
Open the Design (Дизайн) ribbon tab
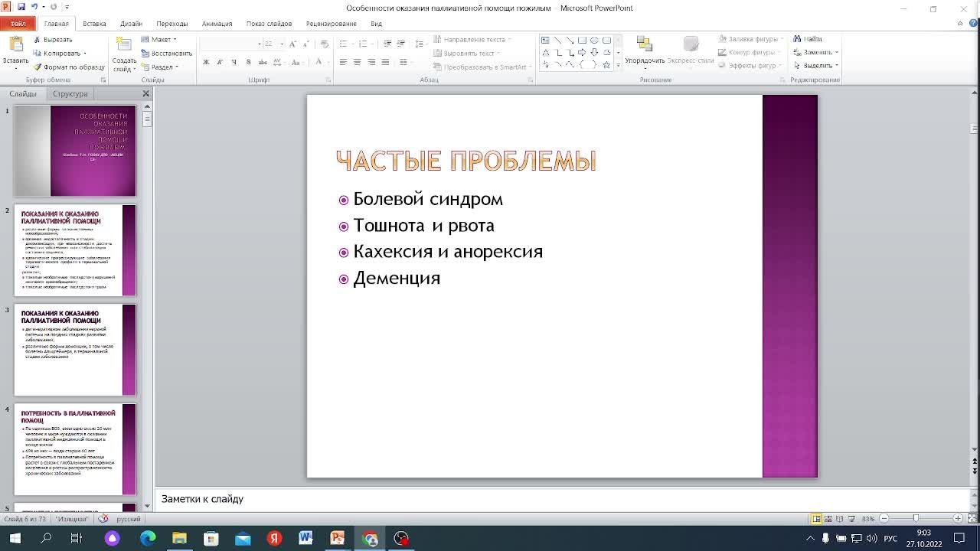131,24
